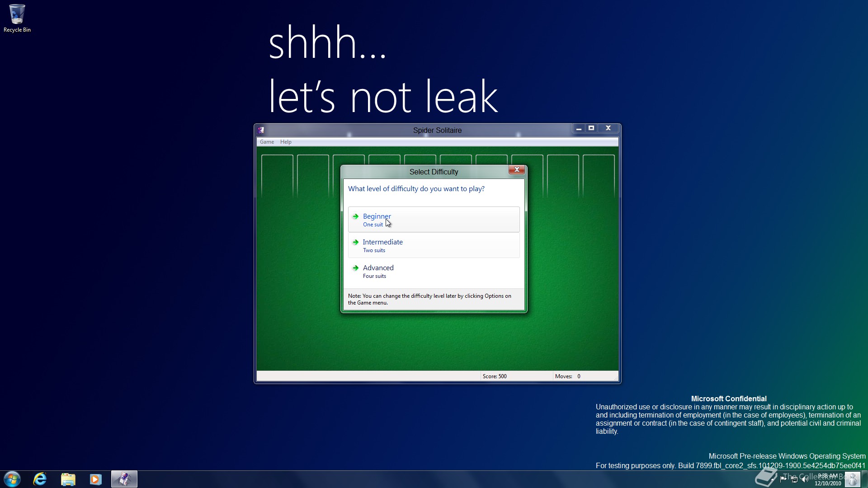Open Windows Explorer folder icon on taskbar
The height and width of the screenshot is (488, 868).
[x=68, y=479]
